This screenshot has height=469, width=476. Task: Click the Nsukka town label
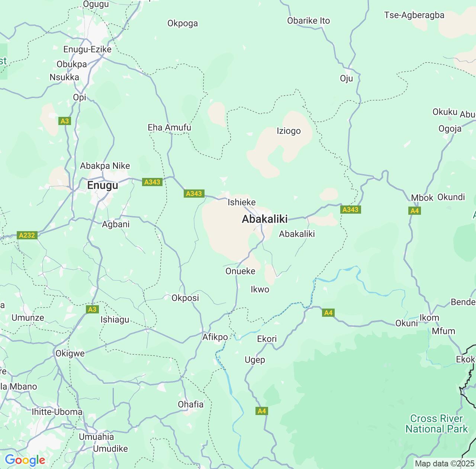tap(64, 77)
